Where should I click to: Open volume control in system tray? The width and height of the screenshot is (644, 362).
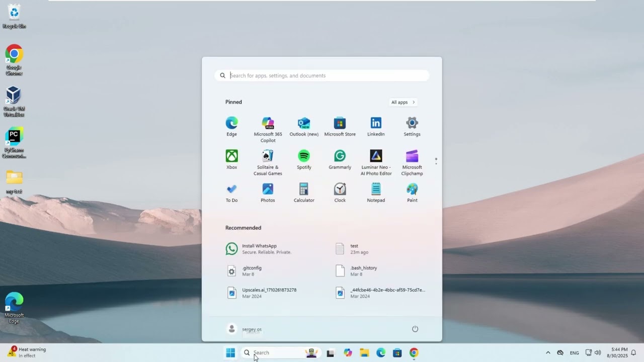click(x=598, y=353)
